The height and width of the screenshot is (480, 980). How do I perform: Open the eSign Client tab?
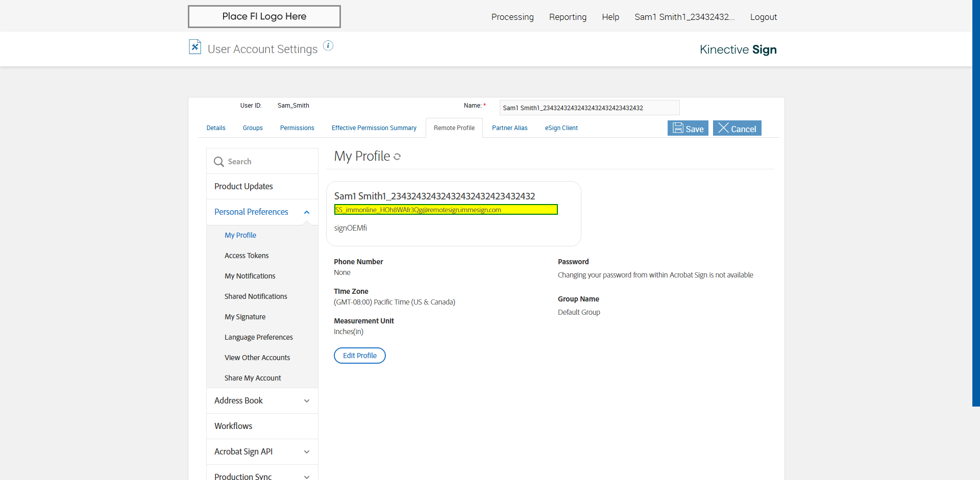point(561,128)
